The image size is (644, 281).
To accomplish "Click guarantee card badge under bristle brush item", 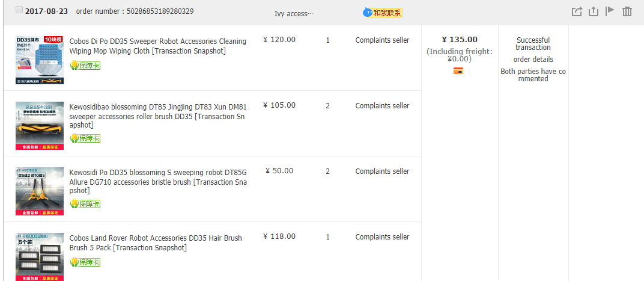I will [x=85, y=204].
